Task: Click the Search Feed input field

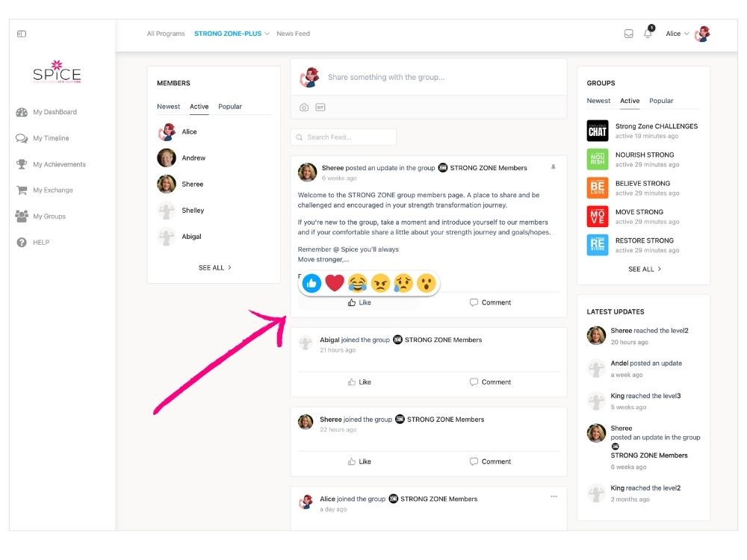Action: [x=344, y=137]
